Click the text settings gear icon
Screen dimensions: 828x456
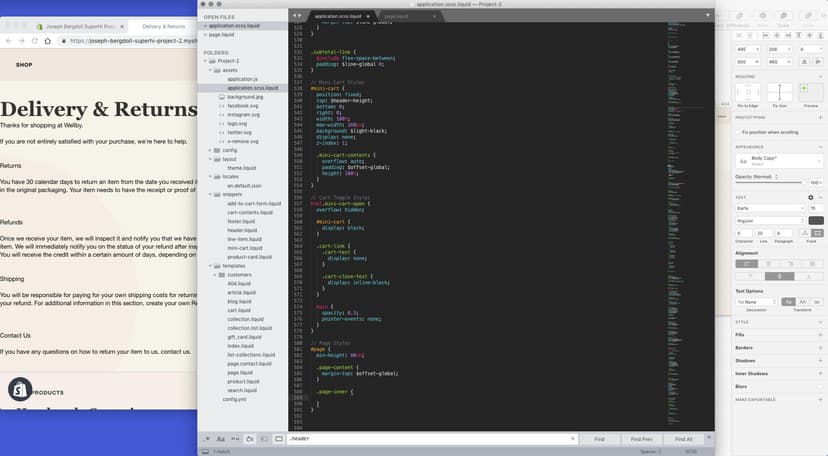pos(810,197)
